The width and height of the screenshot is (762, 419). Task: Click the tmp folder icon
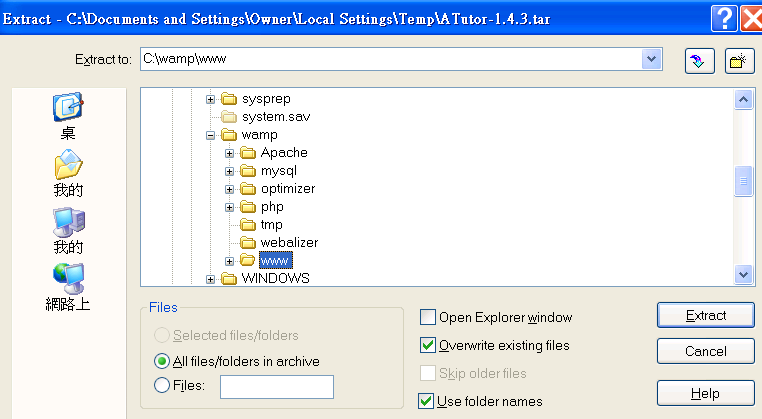[248, 225]
